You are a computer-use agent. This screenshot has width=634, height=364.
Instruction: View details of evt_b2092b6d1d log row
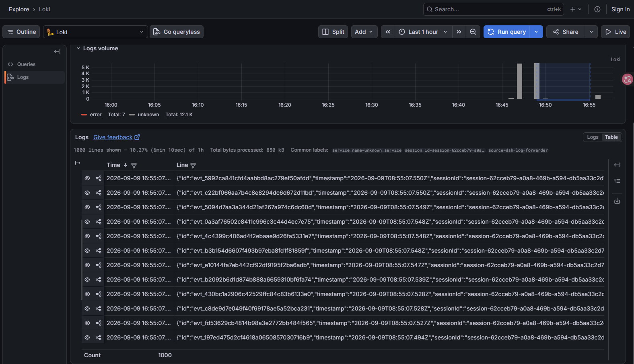pos(87,280)
